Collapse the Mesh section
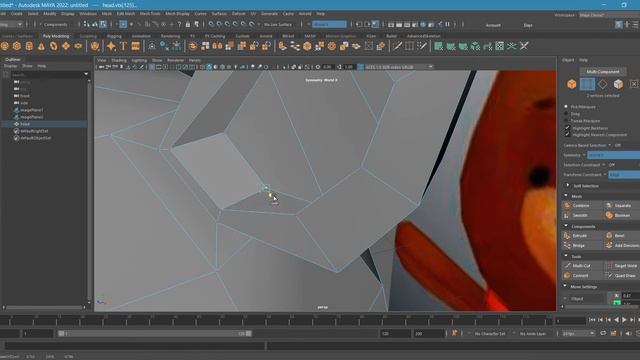Viewport: 640px width, 360px height. 566,196
